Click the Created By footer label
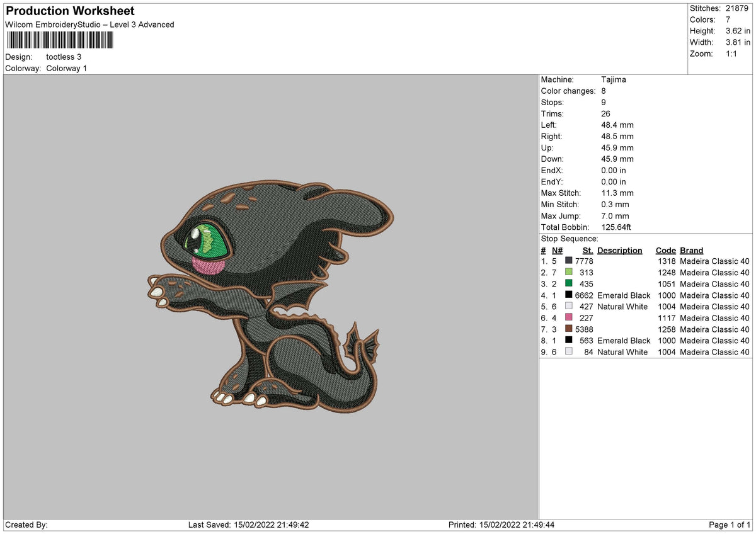 (26, 525)
